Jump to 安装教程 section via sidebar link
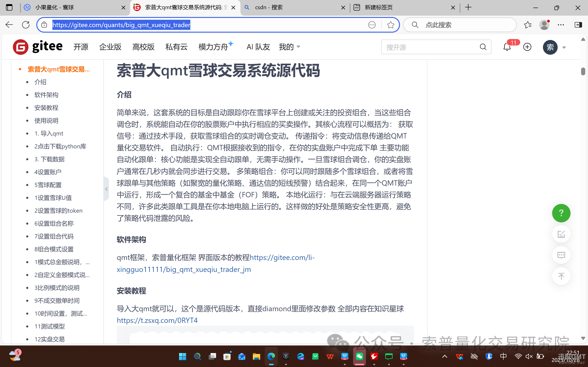The width and height of the screenshot is (588, 367). coord(46,107)
